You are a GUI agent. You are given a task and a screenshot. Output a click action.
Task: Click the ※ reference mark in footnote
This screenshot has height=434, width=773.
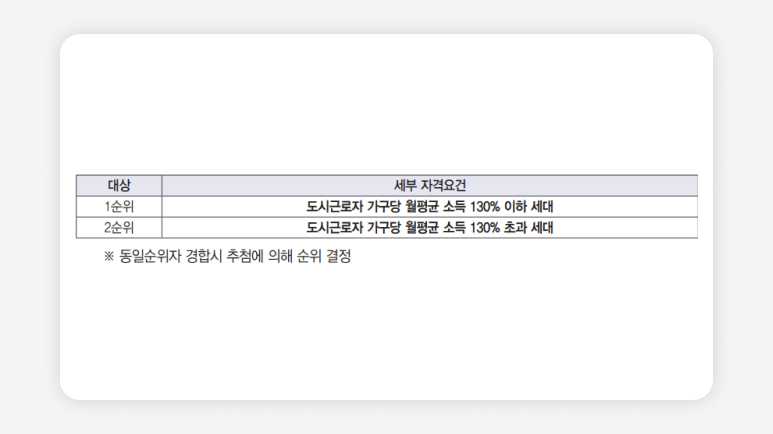click(109, 257)
